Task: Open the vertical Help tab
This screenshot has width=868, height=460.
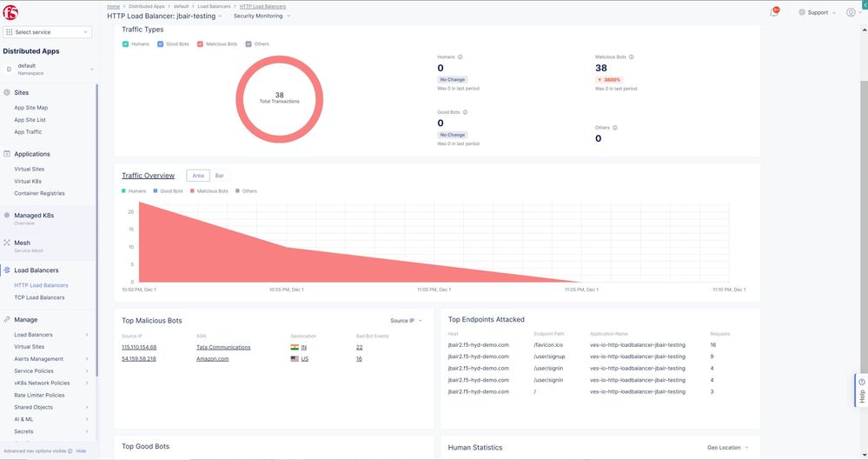Action: [861, 396]
